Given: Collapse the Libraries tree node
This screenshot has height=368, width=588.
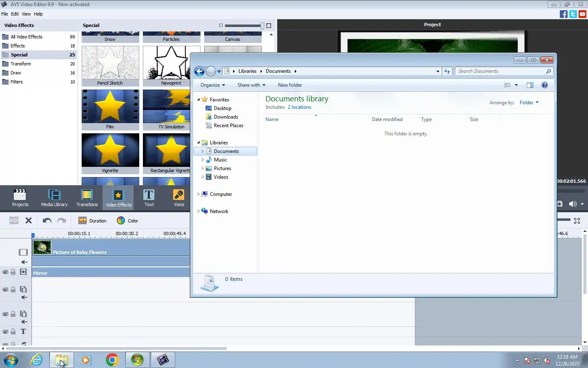Looking at the screenshot, I should tap(198, 142).
